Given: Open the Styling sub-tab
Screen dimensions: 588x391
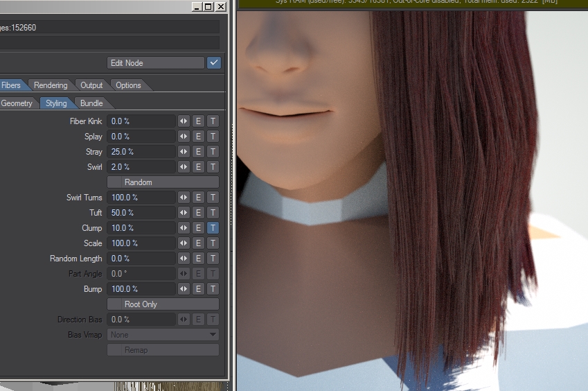Looking at the screenshot, I should pyautogui.click(x=56, y=103).
